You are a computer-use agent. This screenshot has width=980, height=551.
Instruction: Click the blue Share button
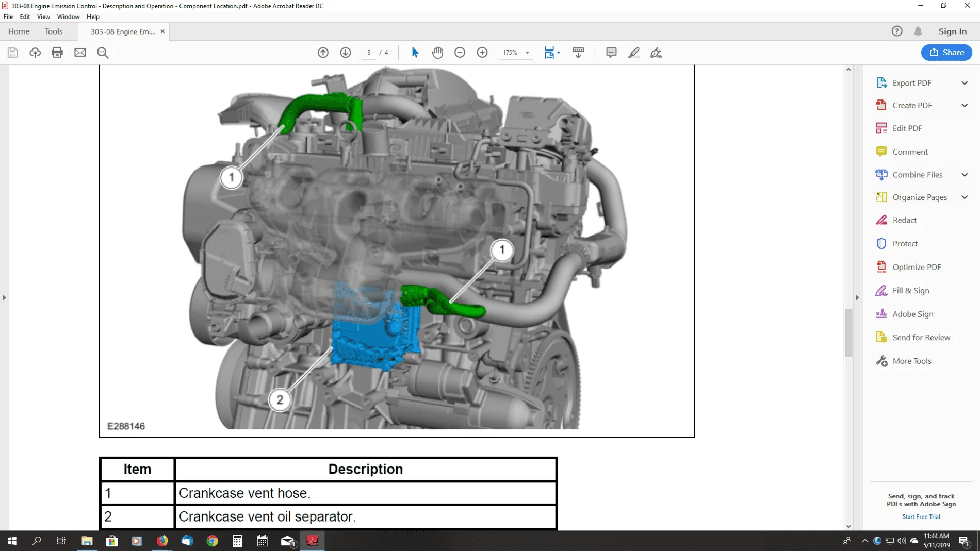(x=946, y=53)
